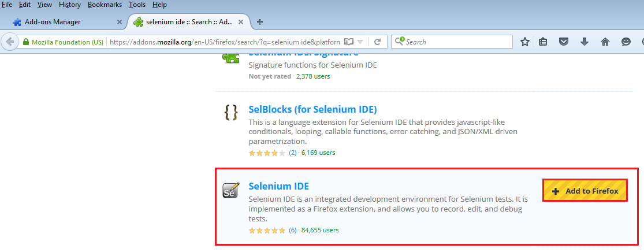The height and width of the screenshot is (252, 644).
Task: Go back to previous page
Action: 10,42
